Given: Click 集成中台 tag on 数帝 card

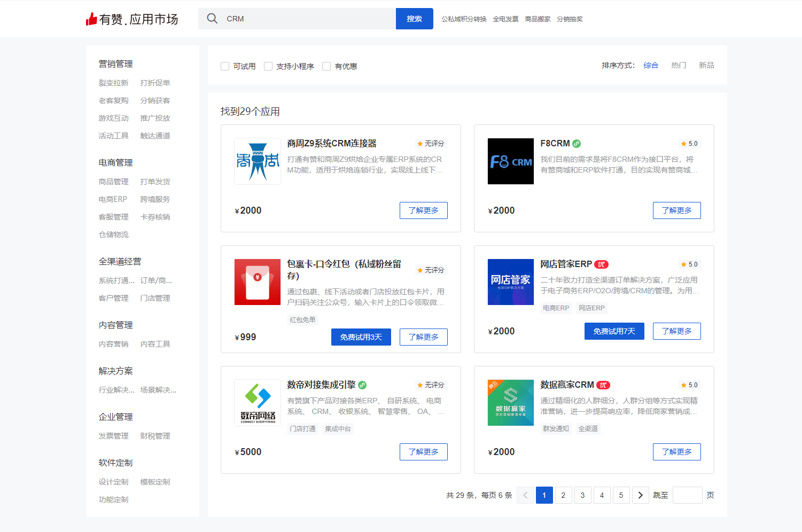Looking at the screenshot, I should pyautogui.click(x=338, y=429).
